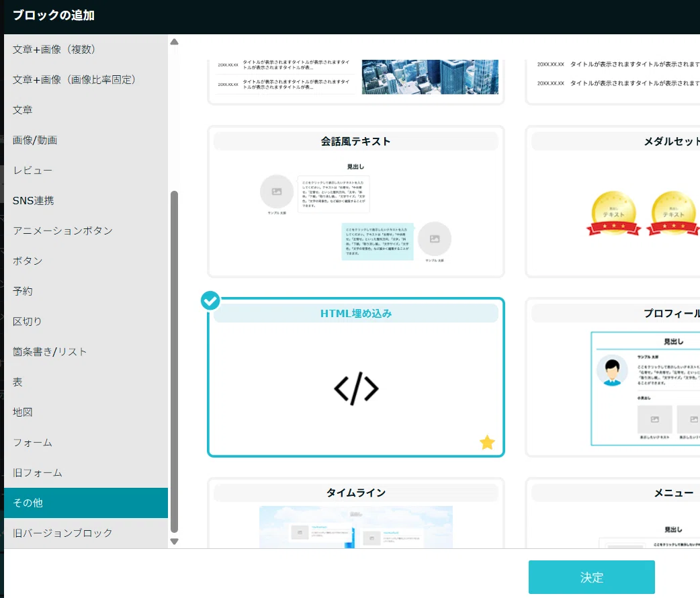The image size is (700, 598).
Task: Open the 区切り category
Action: [86, 322]
